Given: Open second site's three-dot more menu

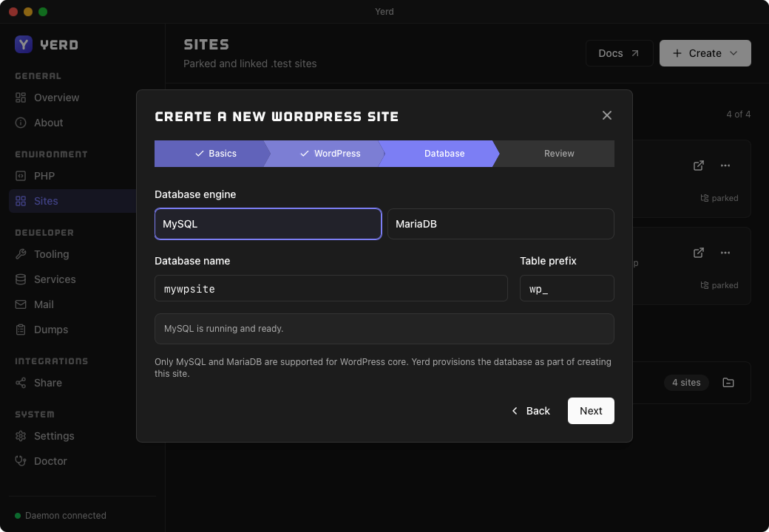Looking at the screenshot, I should (725, 253).
